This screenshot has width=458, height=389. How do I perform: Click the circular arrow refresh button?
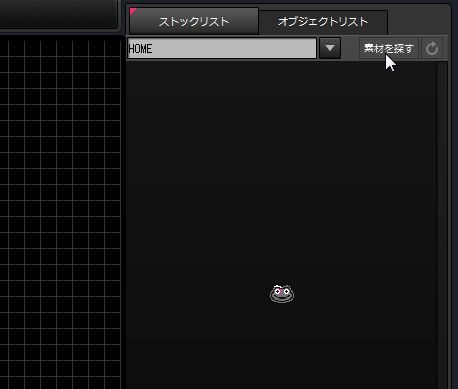[432, 49]
